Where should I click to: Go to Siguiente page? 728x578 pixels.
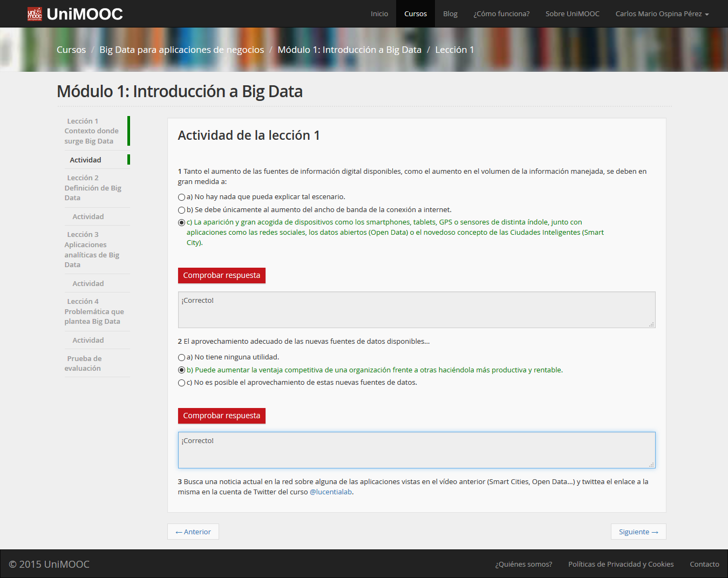[x=638, y=532]
